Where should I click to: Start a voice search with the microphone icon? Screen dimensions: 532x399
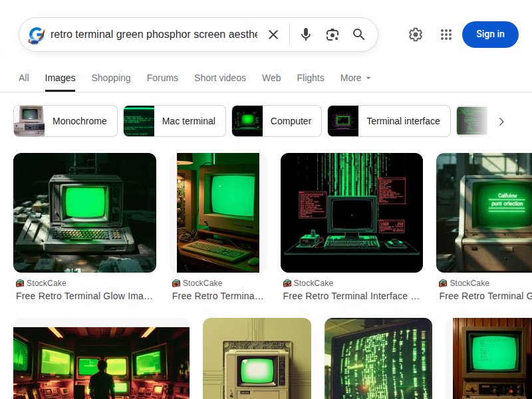point(306,34)
